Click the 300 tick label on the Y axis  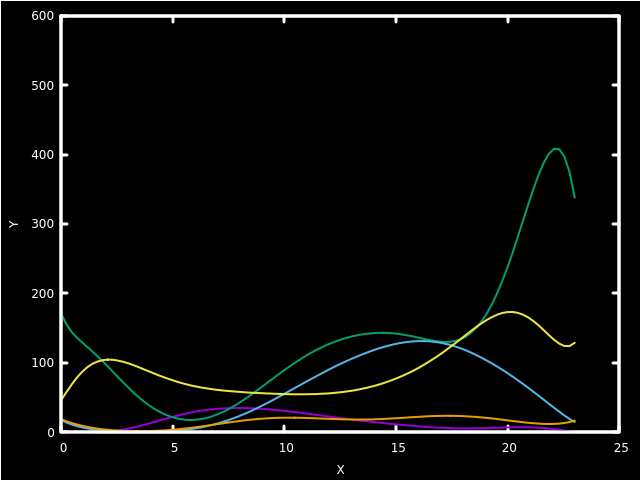(42, 224)
